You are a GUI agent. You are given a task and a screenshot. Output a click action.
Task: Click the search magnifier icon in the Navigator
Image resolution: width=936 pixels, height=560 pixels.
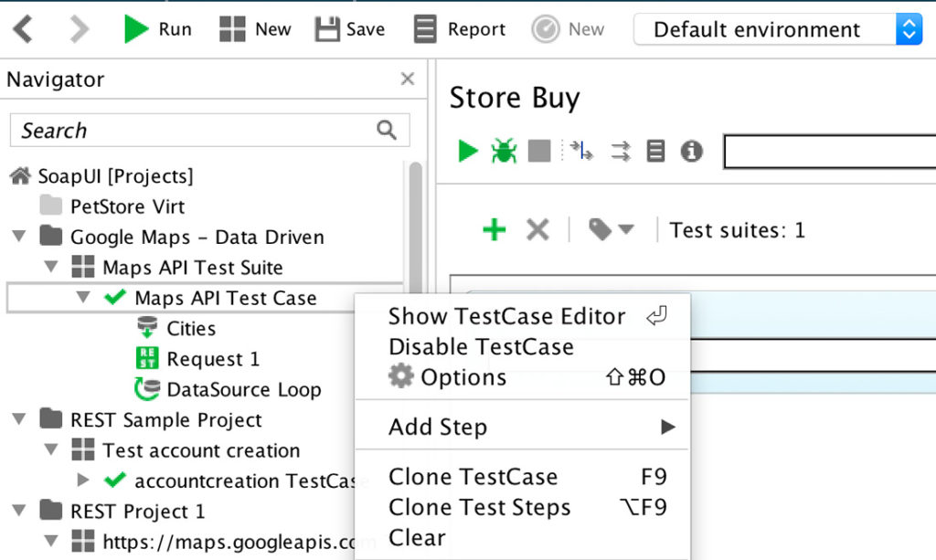coord(387,130)
